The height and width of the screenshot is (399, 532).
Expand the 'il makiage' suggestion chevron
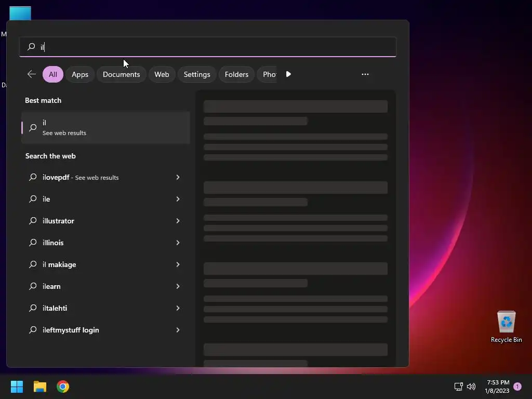click(178, 264)
